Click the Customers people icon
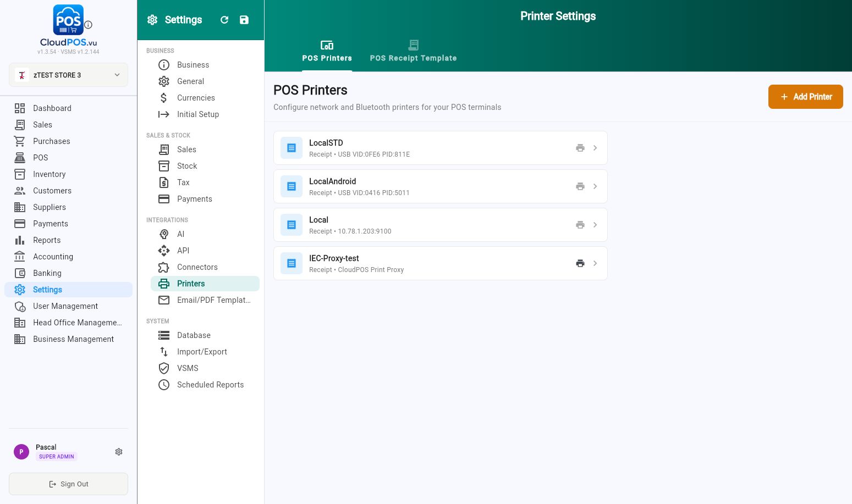Screen dimensions: 852x504 tap(20, 191)
